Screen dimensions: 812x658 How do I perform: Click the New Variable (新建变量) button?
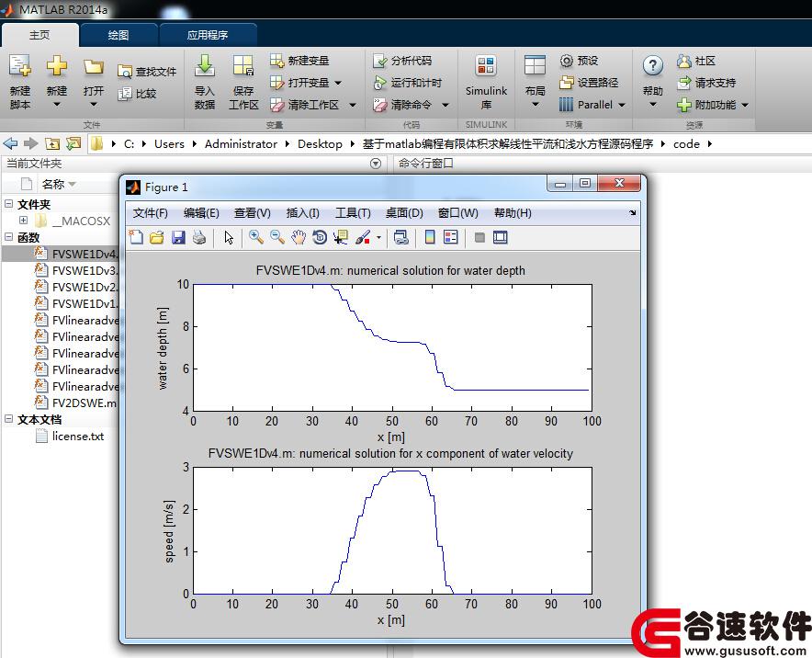click(x=299, y=61)
